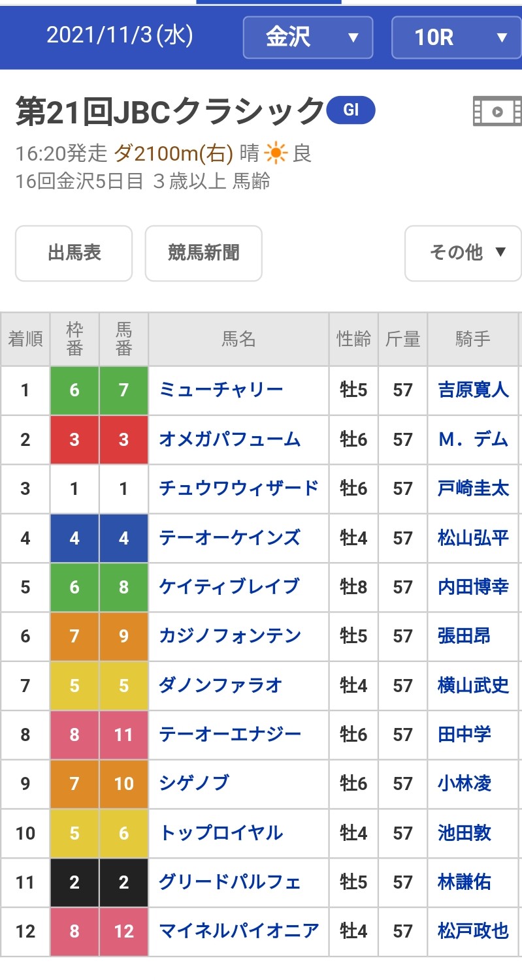The width and height of the screenshot is (522, 980).
Task: Click the sunny weather icon
Action: [x=275, y=154]
